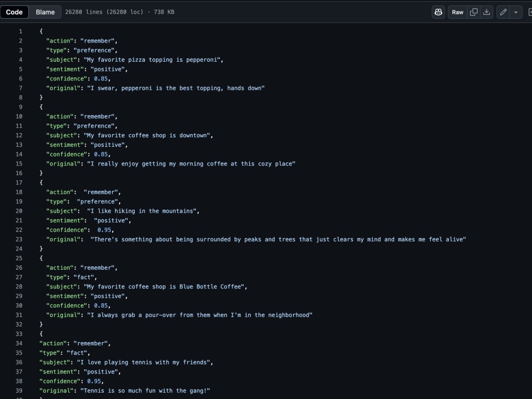Image resolution: width=532 pixels, height=399 pixels.
Task: Select line number 23
Action: point(19,239)
